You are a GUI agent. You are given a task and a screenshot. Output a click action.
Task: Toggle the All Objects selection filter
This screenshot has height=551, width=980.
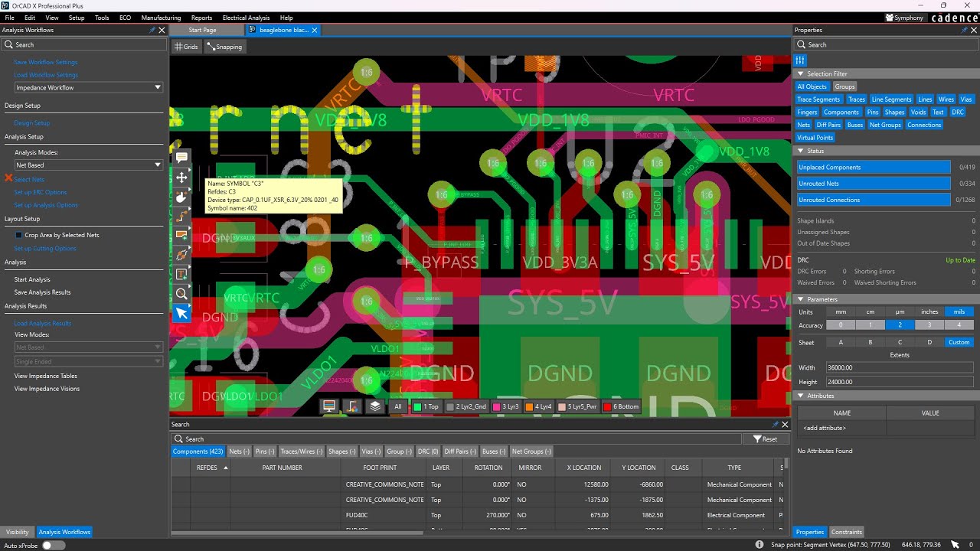(812, 86)
